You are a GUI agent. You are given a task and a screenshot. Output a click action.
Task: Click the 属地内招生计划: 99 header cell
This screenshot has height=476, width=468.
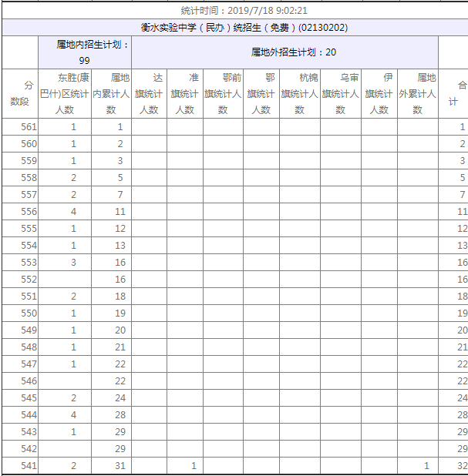click(84, 52)
